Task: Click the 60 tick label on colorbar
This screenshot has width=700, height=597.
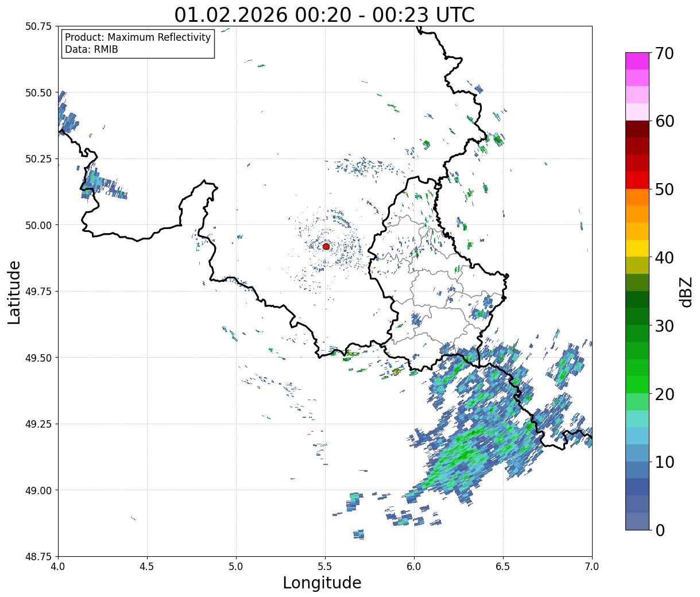Action: 664,121
